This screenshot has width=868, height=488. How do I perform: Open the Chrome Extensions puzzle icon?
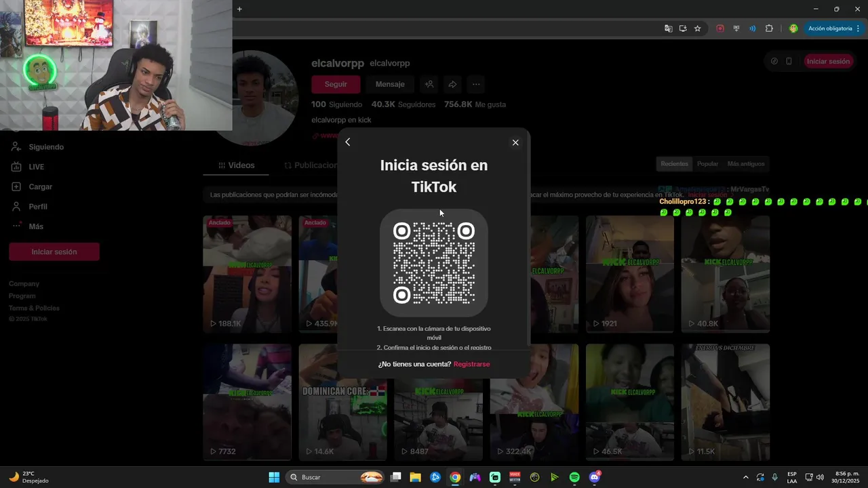click(769, 28)
